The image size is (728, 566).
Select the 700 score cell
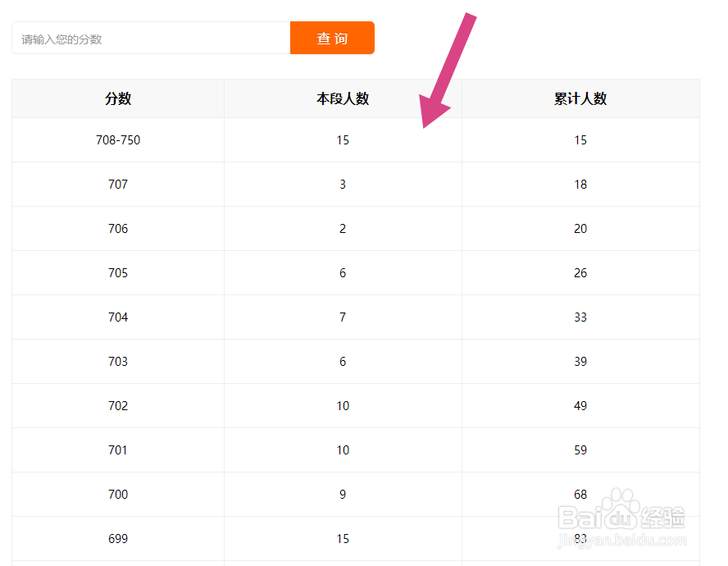pyautogui.click(x=118, y=495)
